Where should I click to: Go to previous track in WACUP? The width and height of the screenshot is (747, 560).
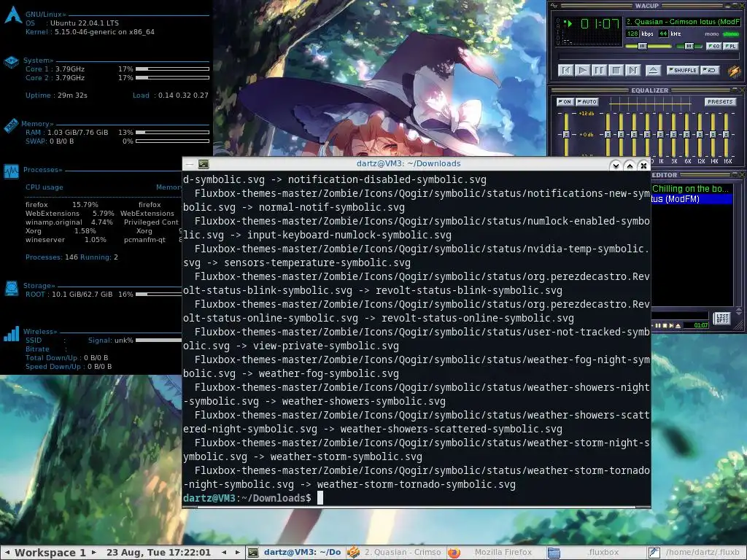565,71
